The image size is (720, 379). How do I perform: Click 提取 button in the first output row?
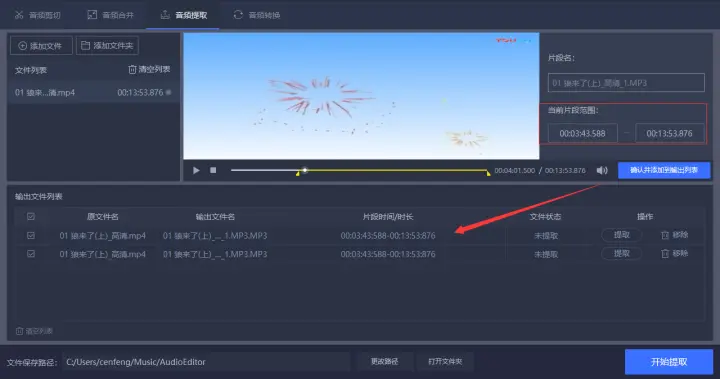coord(621,235)
